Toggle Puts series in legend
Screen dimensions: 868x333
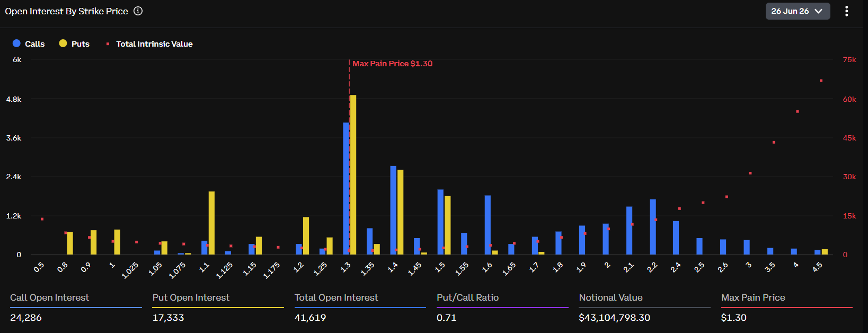tap(74, 43)
